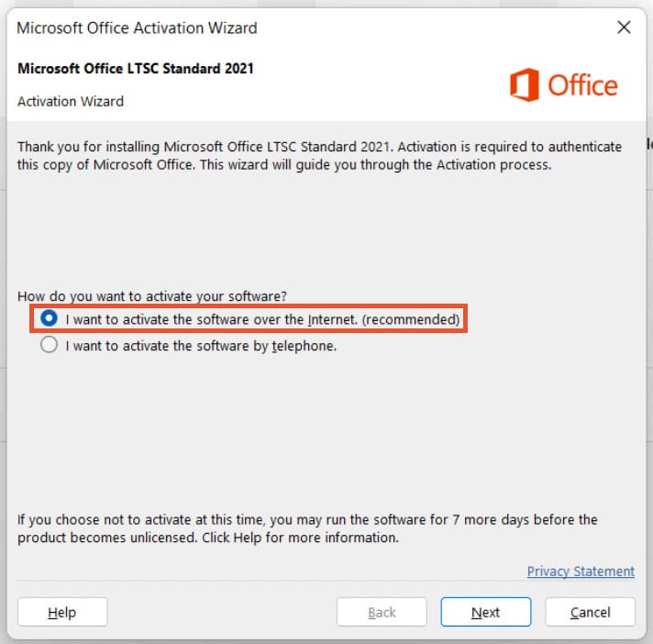
Task: Click the 'activate the software by telephone' label
Action: point(201,346)
